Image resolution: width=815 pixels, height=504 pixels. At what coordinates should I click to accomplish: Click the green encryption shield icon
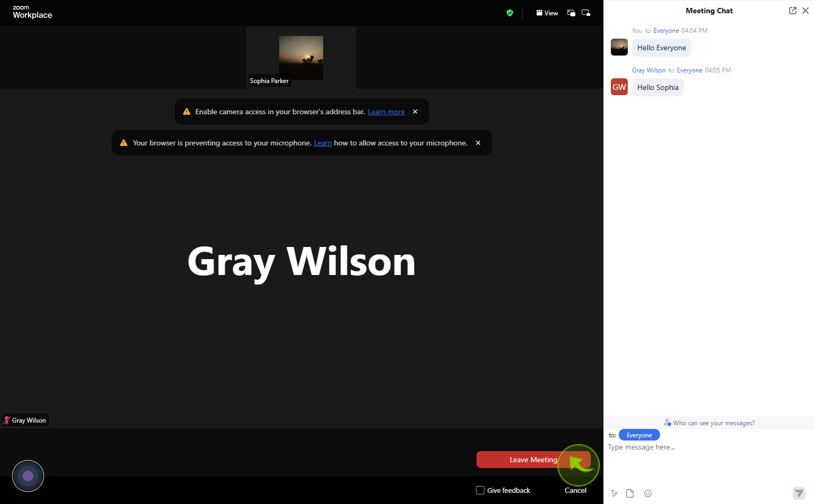pos(510,13)
